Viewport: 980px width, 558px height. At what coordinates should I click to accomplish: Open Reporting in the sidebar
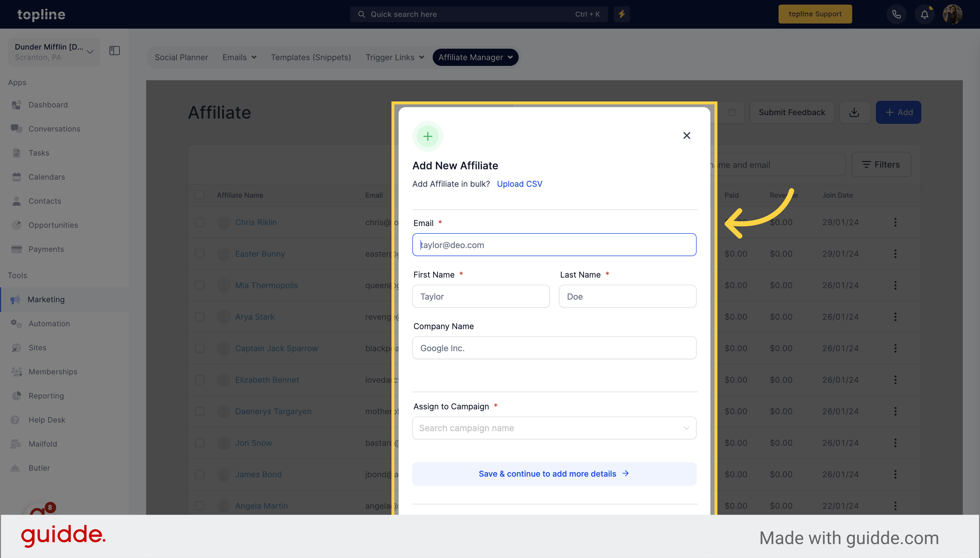click(46, 396)
